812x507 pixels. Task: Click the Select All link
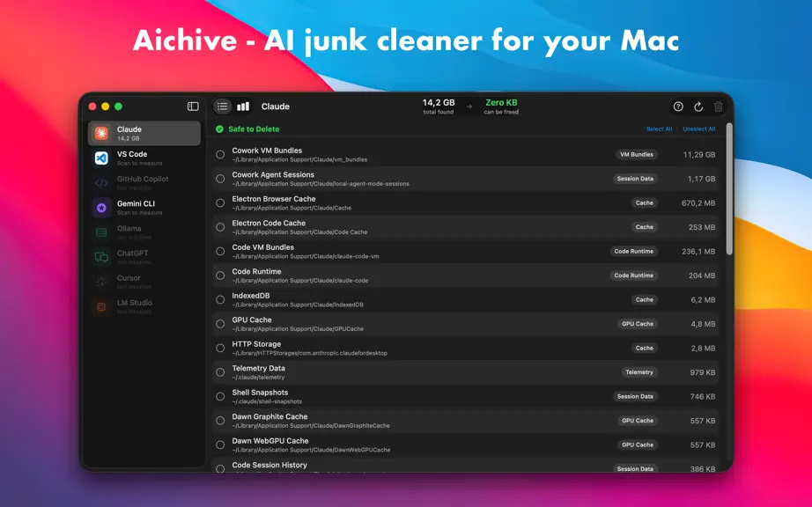click(659, 129)
